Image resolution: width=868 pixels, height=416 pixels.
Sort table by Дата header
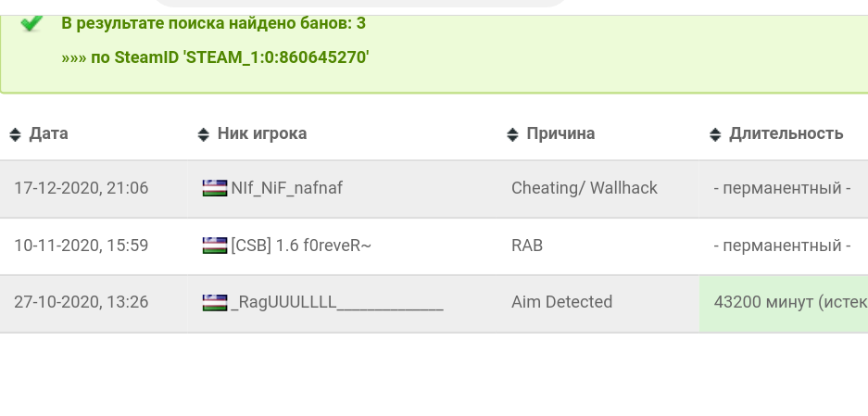click(x=49, y=133)
